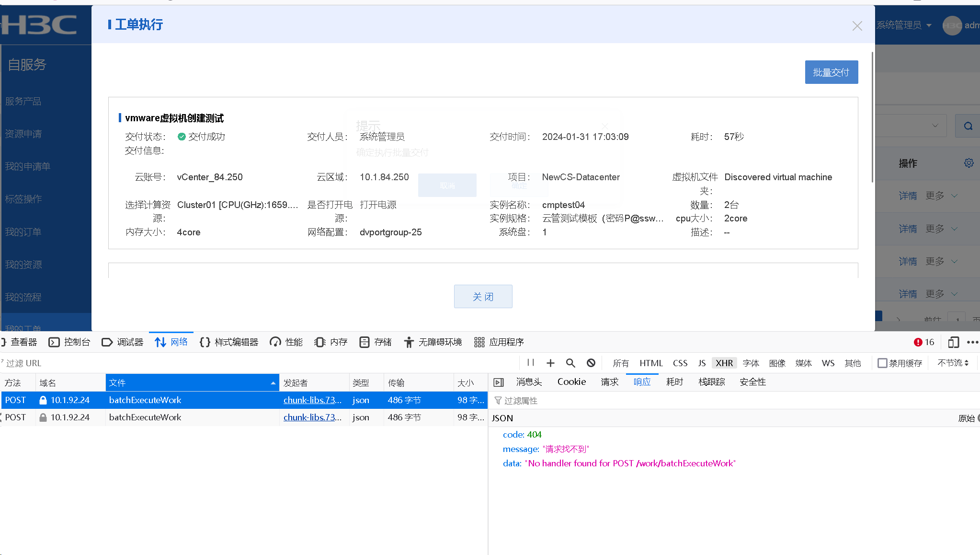Open the 应用程序 devtools tab

point(499,342)
